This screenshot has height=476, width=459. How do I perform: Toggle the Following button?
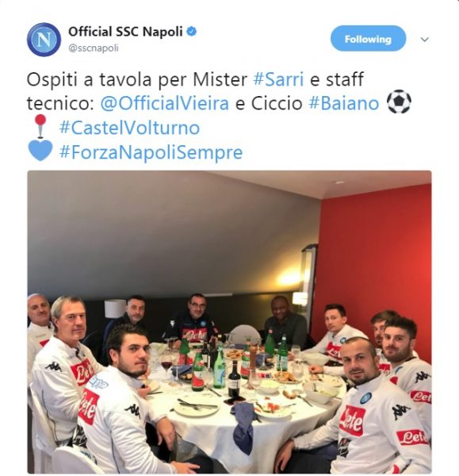(x=368, y=39)
